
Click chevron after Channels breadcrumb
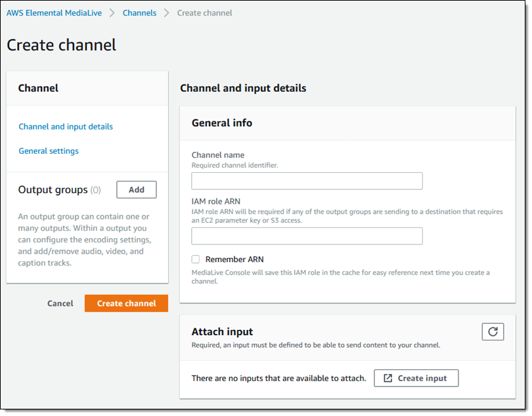(x=167, y=12)
